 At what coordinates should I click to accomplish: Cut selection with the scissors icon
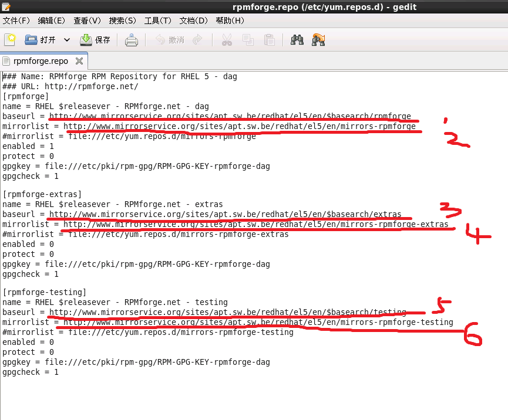(x=227, y=40)
